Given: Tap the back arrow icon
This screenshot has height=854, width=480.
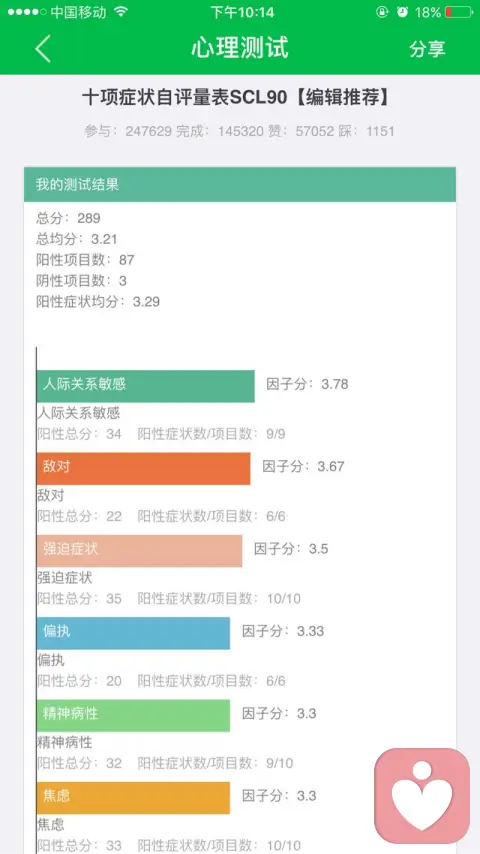Looking at the screenshot, I should click(43, 48).
